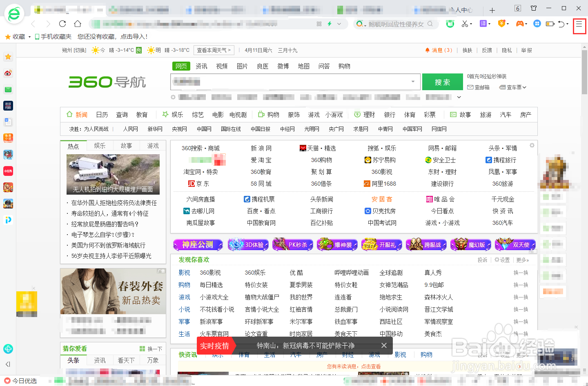This screenshot has height=386, width=588.
Task: Click the page settings gear near 头条·军情
Action: 532,145
